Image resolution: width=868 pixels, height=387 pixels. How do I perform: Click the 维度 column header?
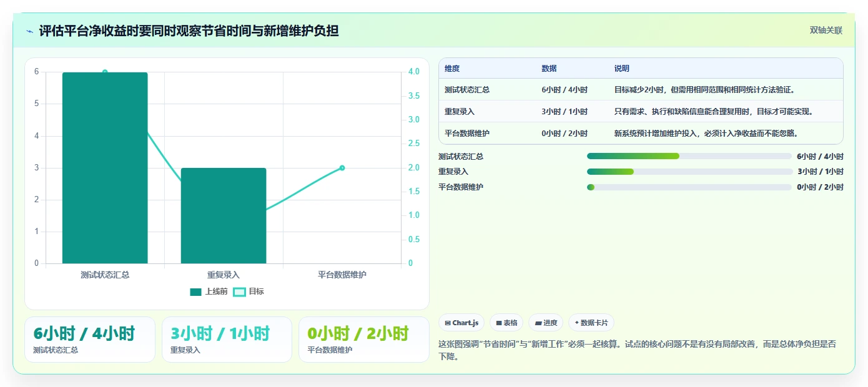(452, 69)
